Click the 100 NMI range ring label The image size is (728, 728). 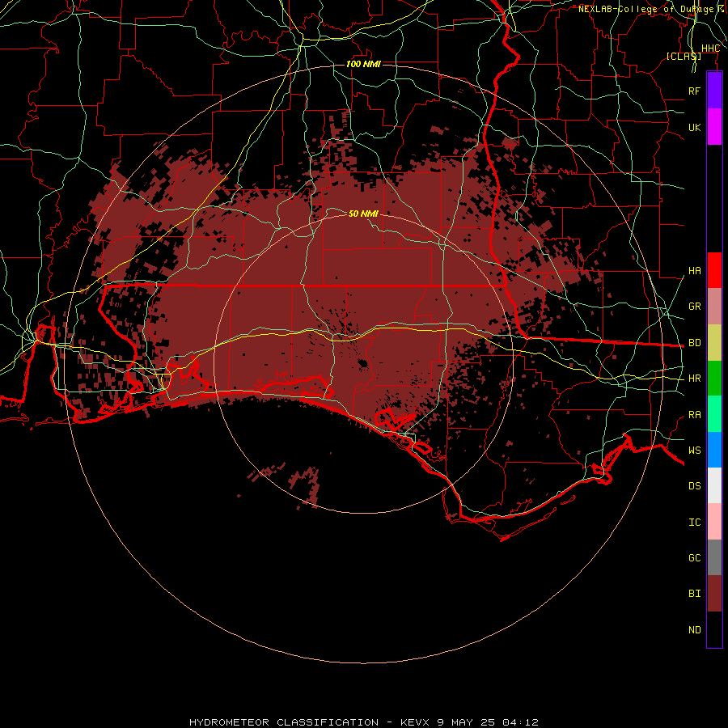363,64
